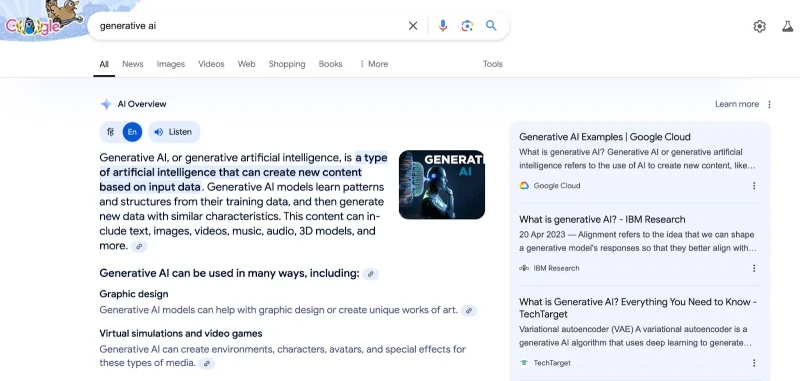800x381 pixels.
Task: Open link chip after Graphic design sentence
Action: [469, 310]
